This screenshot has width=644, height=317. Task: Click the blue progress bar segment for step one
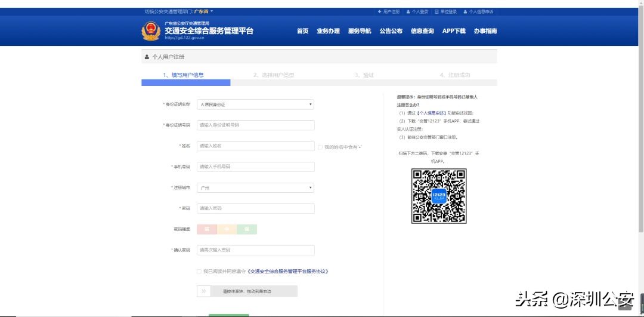pos(185,82)
